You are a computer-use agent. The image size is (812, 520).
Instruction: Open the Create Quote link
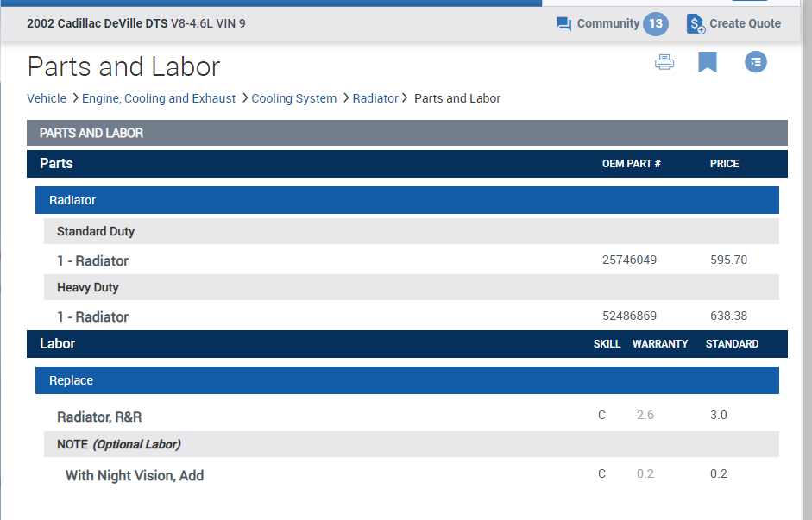pyautogui.click(x=745, y=23)
